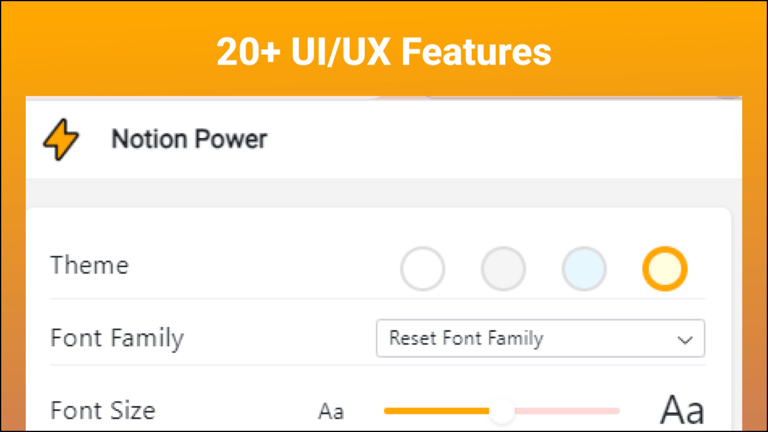This screenshot has width=768, height=432.
Task: Click the Notion Power lightning bolt logo
Action: [x=61, y=139]
